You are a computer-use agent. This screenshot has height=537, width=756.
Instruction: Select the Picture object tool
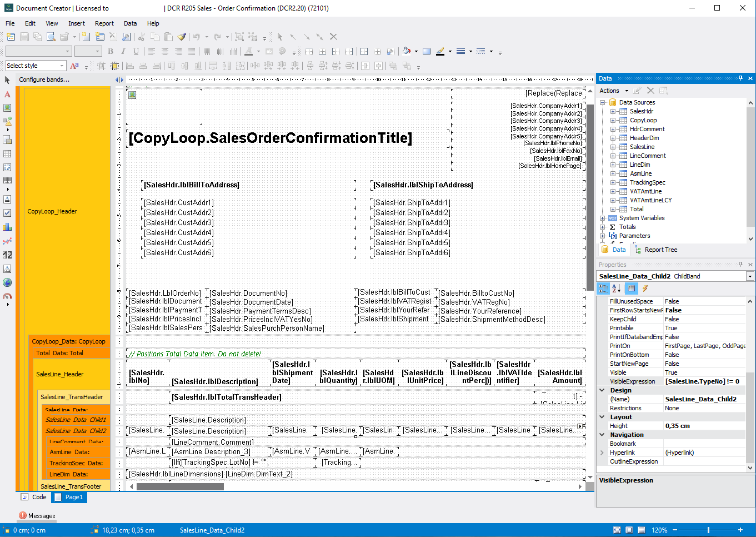7,108
